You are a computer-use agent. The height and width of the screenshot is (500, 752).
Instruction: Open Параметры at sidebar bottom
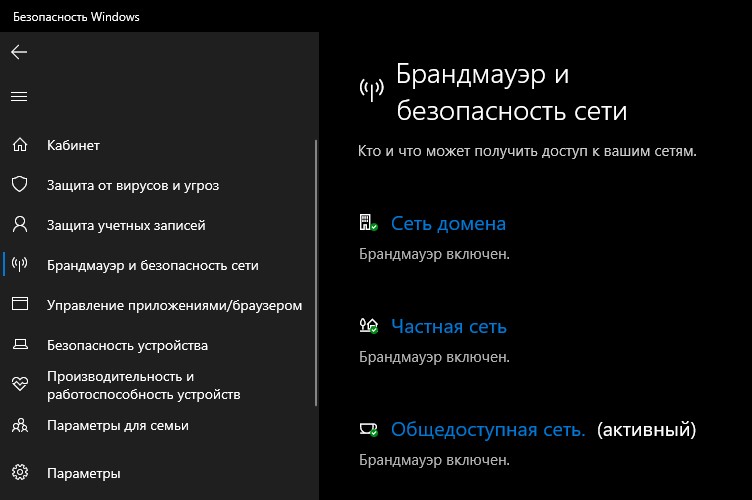coord(84,474)
